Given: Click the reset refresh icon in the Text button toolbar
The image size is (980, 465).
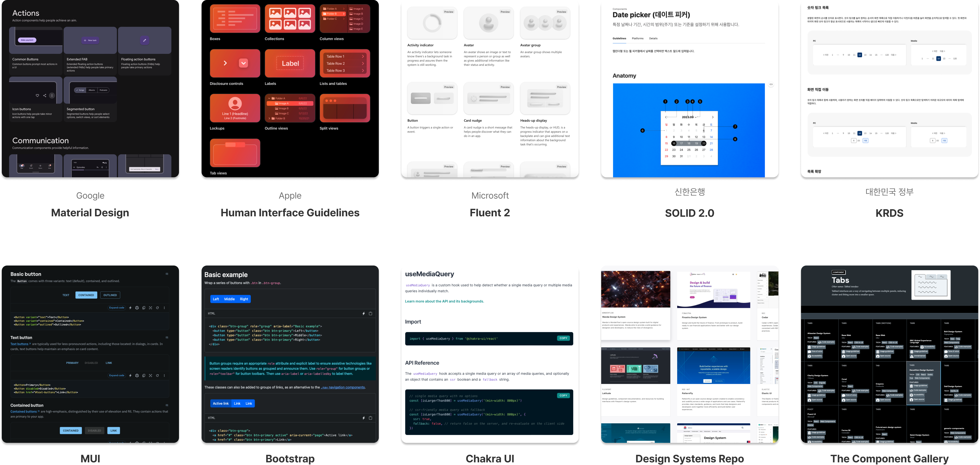Looking at the screenshot, I should point(157,376).
